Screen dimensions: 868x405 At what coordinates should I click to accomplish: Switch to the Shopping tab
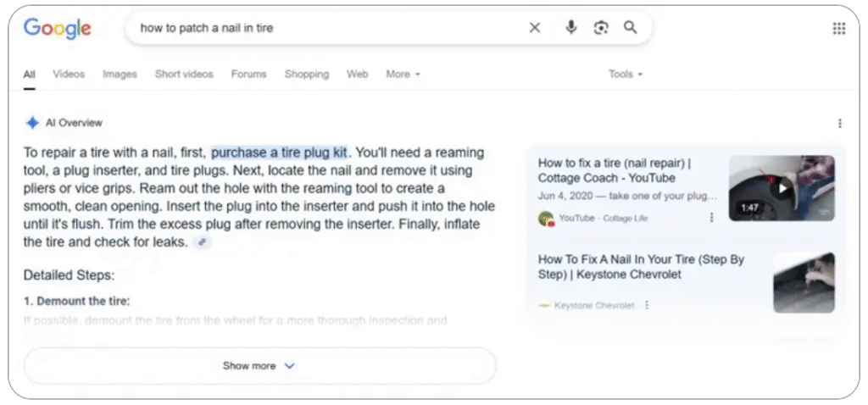[307, 75]
